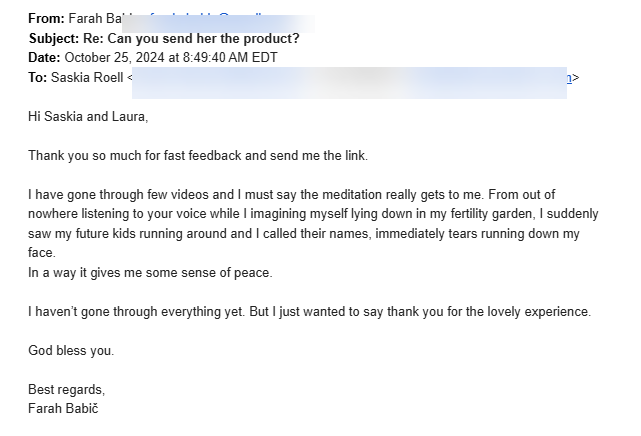
Task: Click the date 'October 25, 2024' text
Action: coord(115,57)
